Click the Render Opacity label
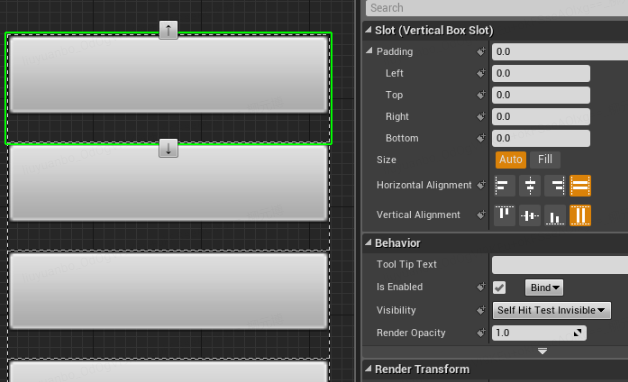Viewport: 628px width, 382px height. point(411,333)
